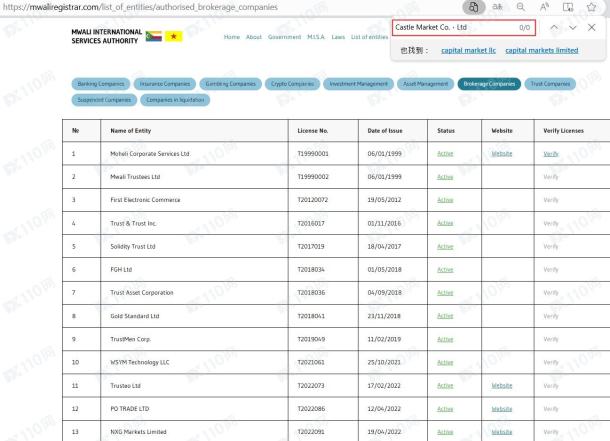Click license number T2022086
The height and width of the screenshot is (441, 610).
tap(311, 409)
